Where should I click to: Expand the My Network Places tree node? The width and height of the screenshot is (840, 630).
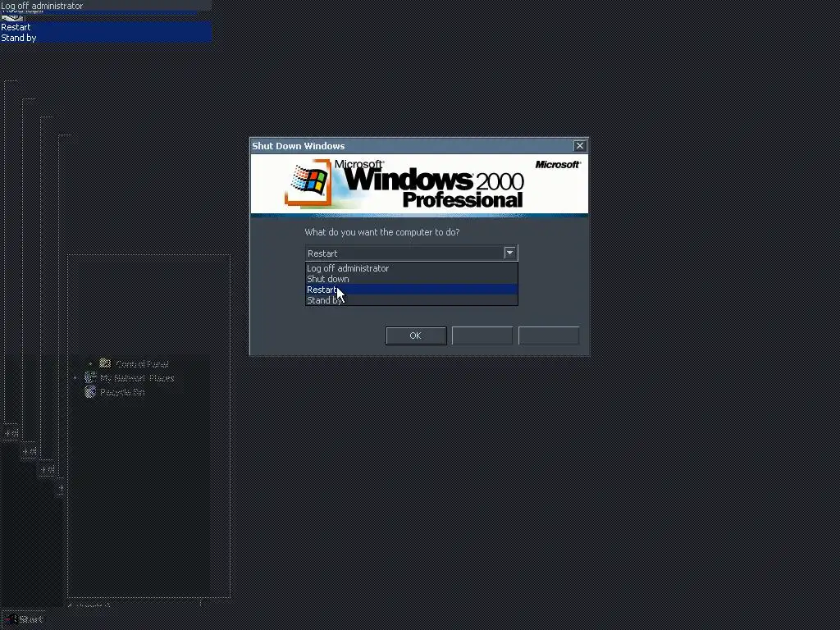pos(75,378)
